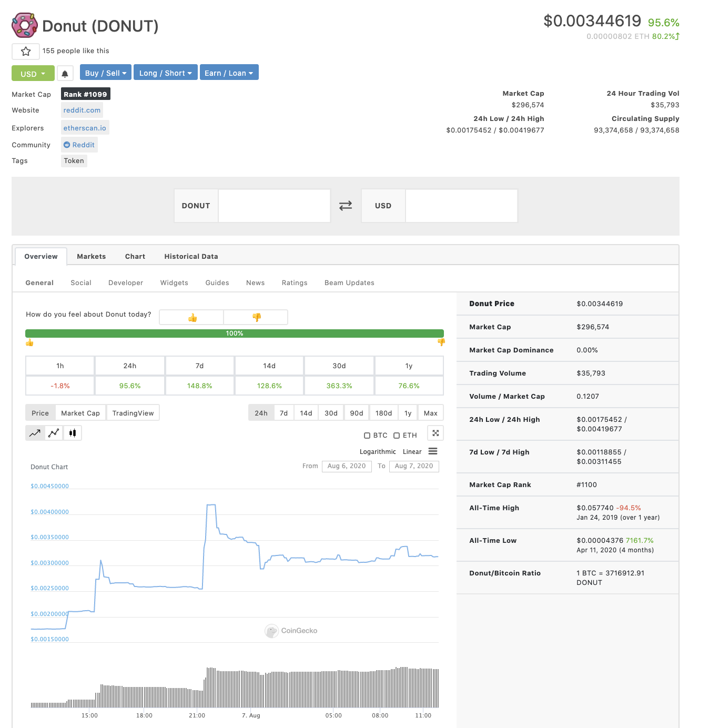Open the Guides sub-tab
This screenshot has width=709, height=728.
[x=217, y=282]
